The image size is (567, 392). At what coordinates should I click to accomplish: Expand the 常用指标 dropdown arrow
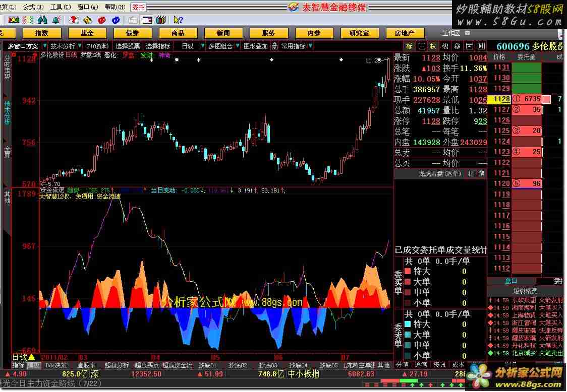pyautogui.click(x=311, y=46)
